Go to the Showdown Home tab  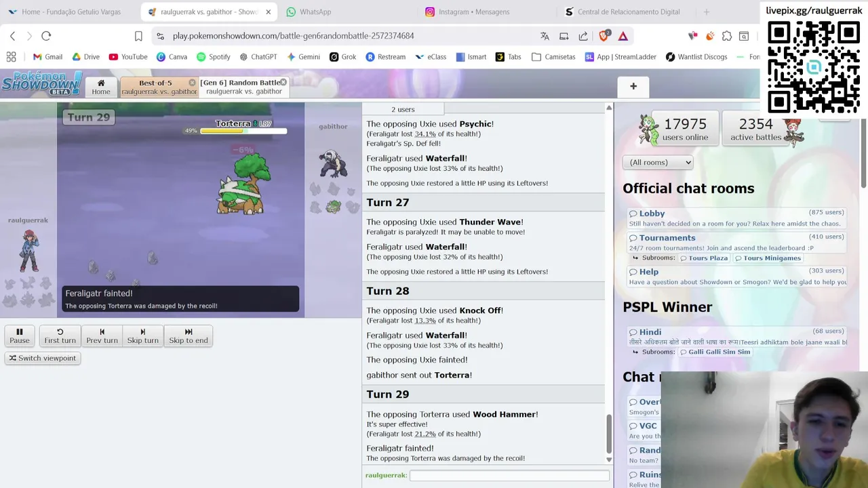101,87
